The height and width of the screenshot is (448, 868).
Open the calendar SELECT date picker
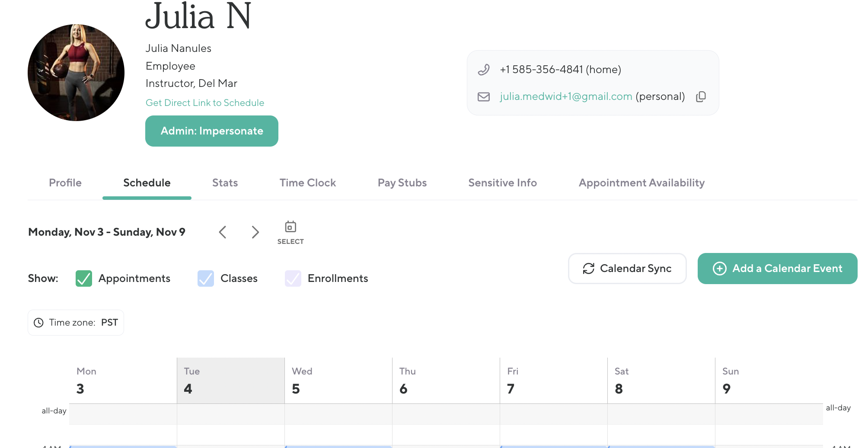[290, 232]
